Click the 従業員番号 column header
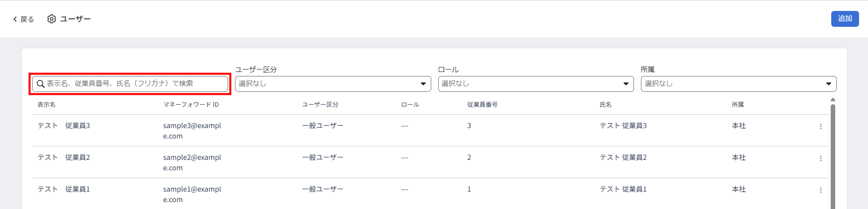The height and width of the screenshot is (209, 868). click(x=482, y=105)
